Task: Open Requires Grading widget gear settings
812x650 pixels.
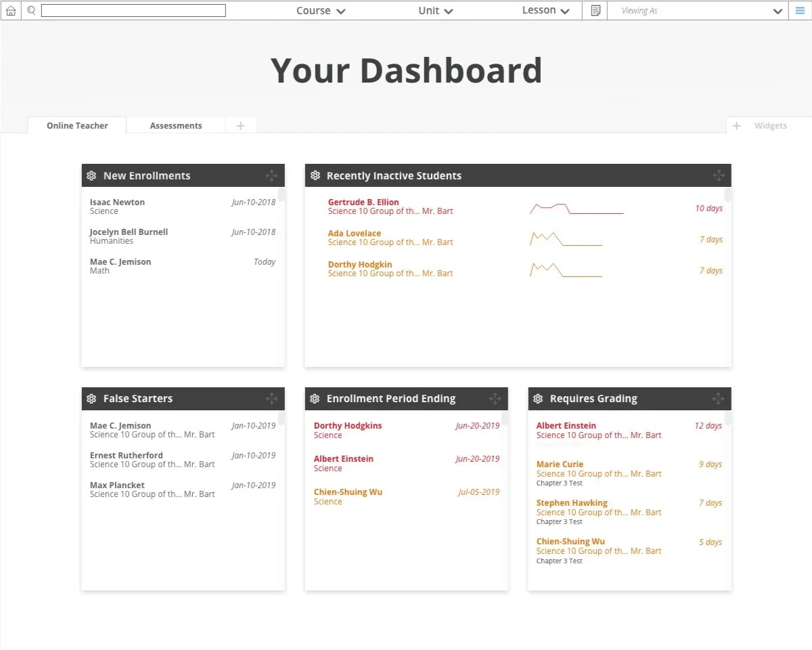Action: [538, 399]
